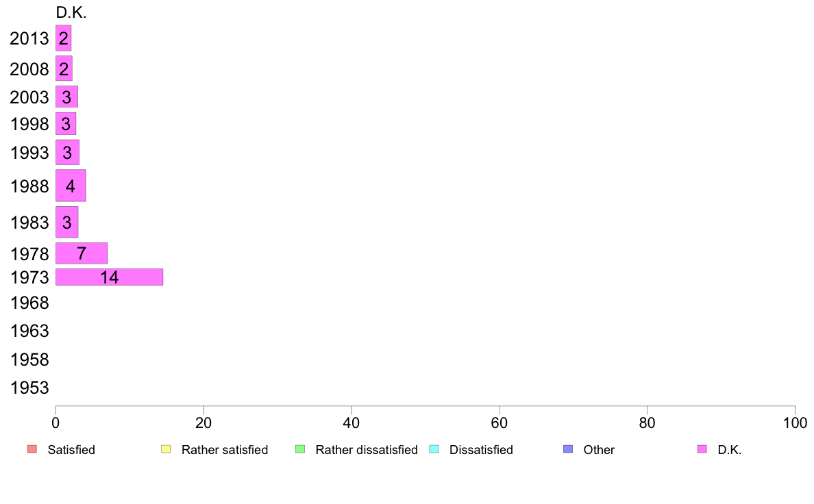This screenshot has height=504, width=814.
Task: Click the 1953 year axis label
Action: point(29,388)
